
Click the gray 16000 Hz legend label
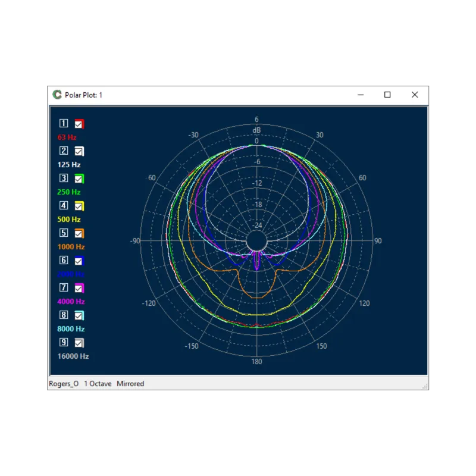[x=73, y=356]
